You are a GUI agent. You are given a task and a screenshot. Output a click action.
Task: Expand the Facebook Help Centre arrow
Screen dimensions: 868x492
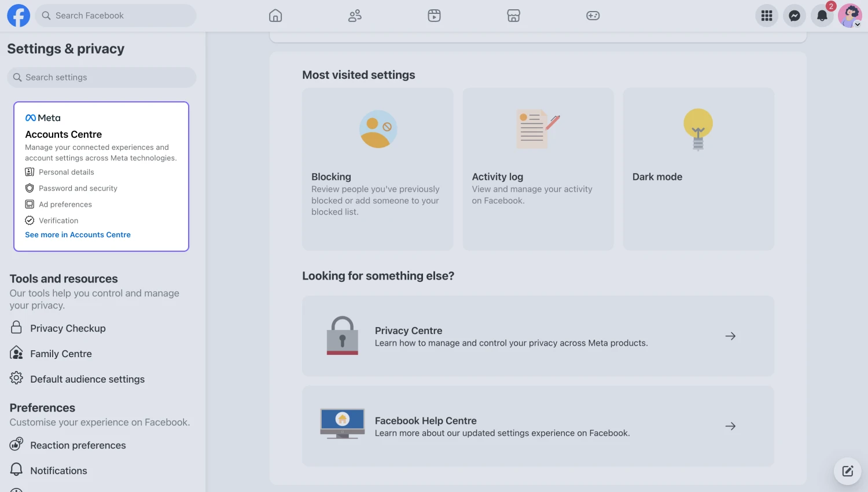(730, 426)
